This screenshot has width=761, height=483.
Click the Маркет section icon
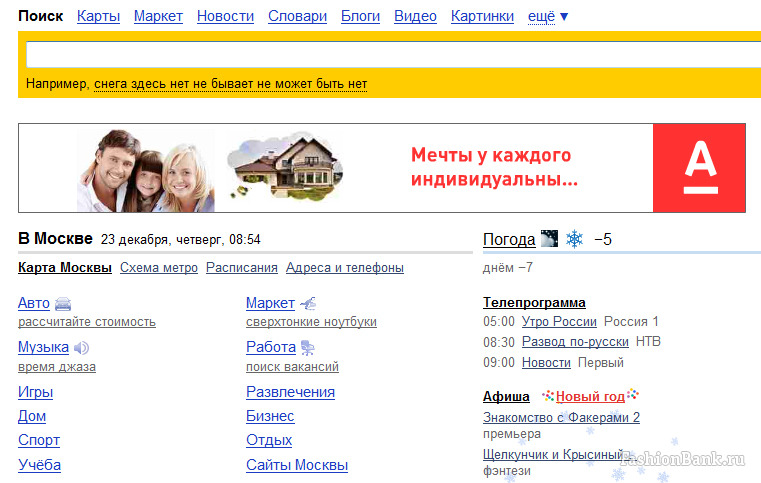click(308, 304)
